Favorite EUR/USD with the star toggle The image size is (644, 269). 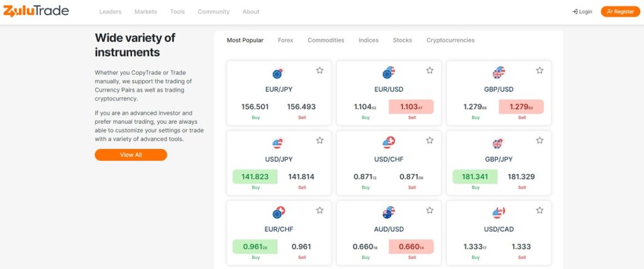430,70
